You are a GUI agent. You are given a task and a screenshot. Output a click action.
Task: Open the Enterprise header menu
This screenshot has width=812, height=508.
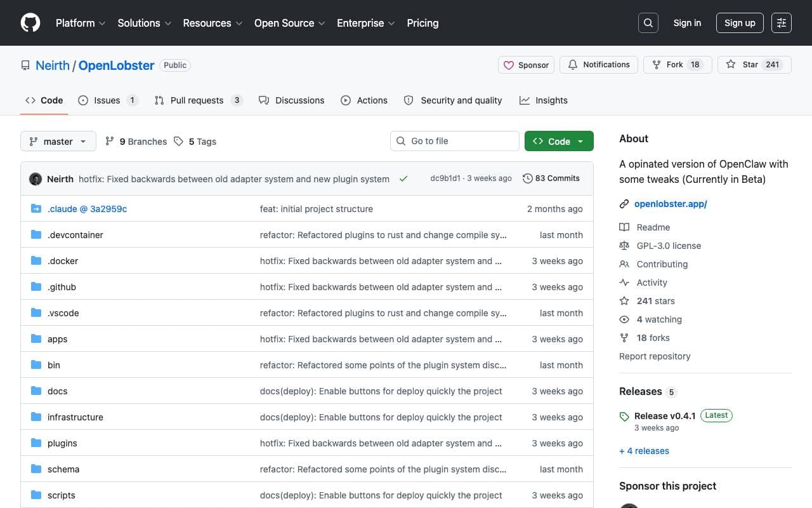[x=366, y=23]
